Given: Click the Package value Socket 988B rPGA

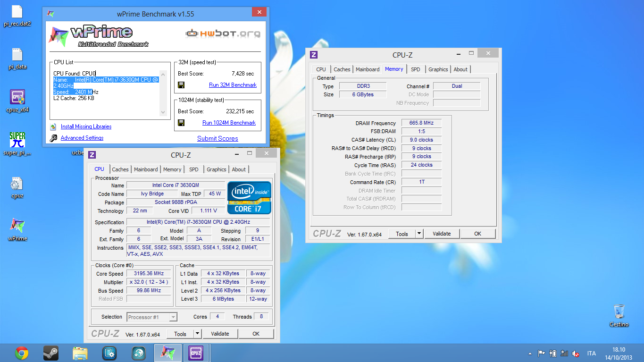Looking at the screenshot, I should pos(176,202).
